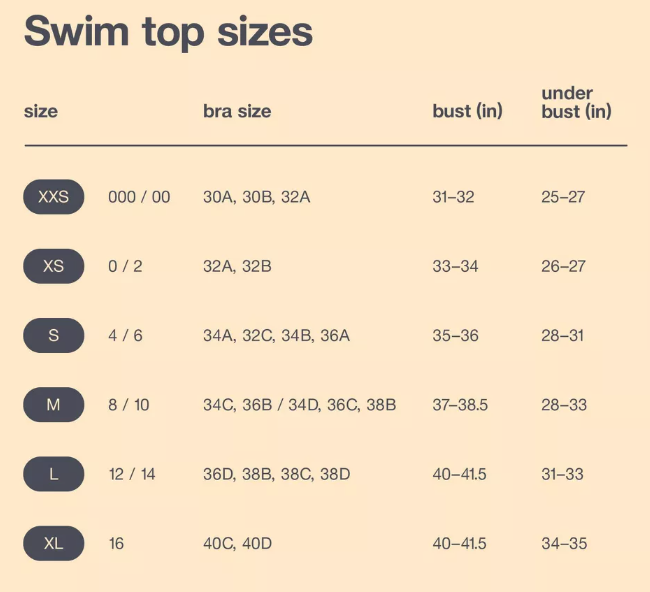Image resolution: width=650 pixels, height=592 pixels.
Task: Select the 30A, 30B, 32A bra sizes
Action: tap(256, 197)
